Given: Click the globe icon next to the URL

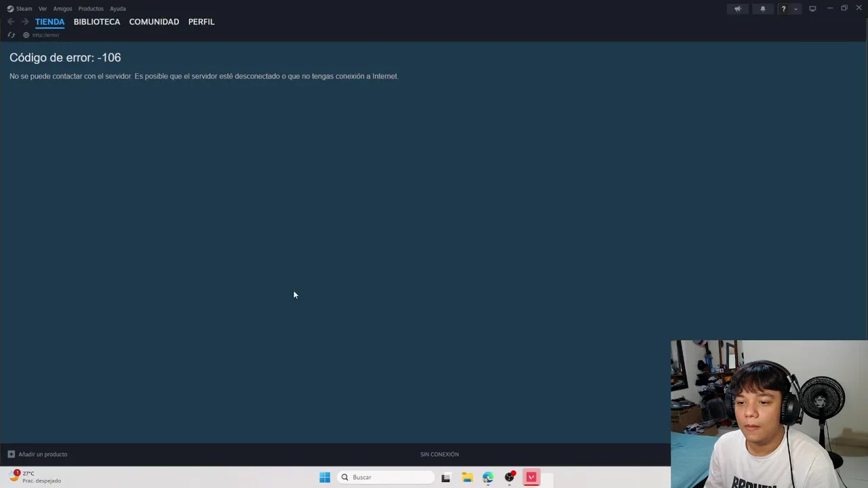Looking at the screenshot, I should coord(26,35).
